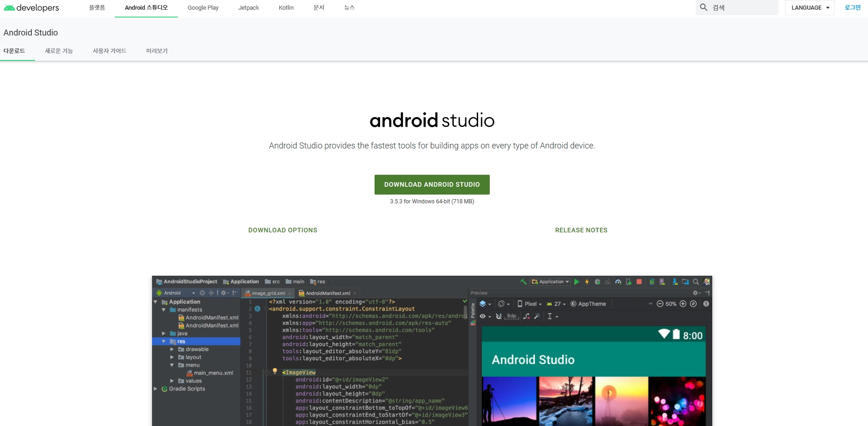Click the 로그인 sign-in link
Image resolution: width=868 pixels, height=426 pixels.
852,7
